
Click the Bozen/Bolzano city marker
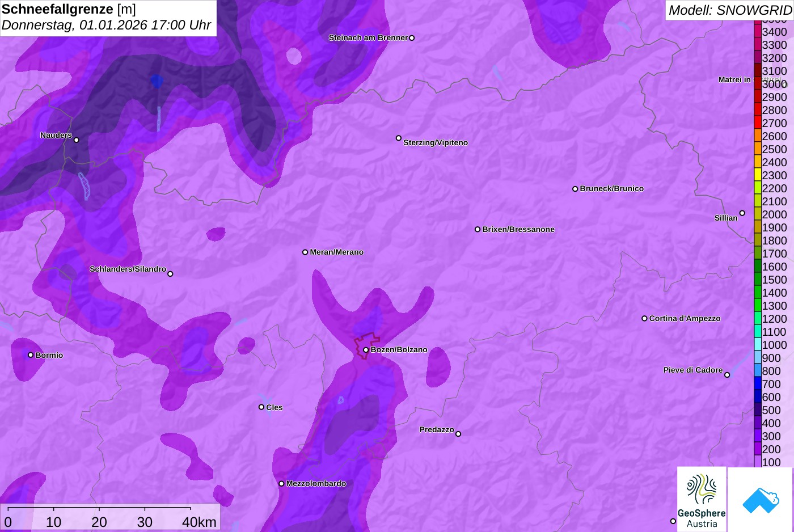pos(366,350)
